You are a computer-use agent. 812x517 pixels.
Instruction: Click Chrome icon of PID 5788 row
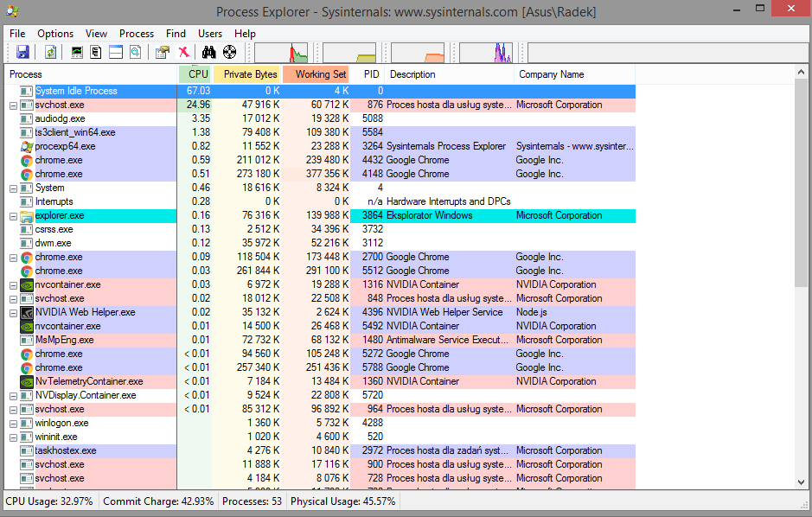point(27,368)
